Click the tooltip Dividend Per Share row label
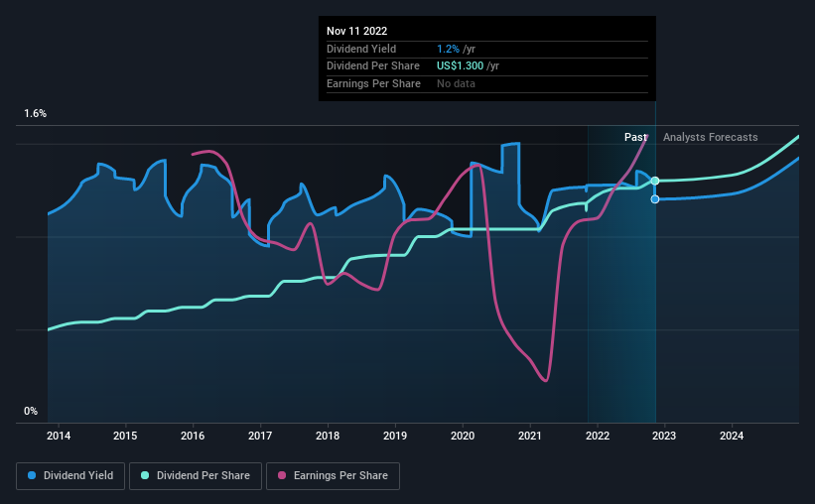The width and height of the screenshot is (815, 504). tap(372, 66)
